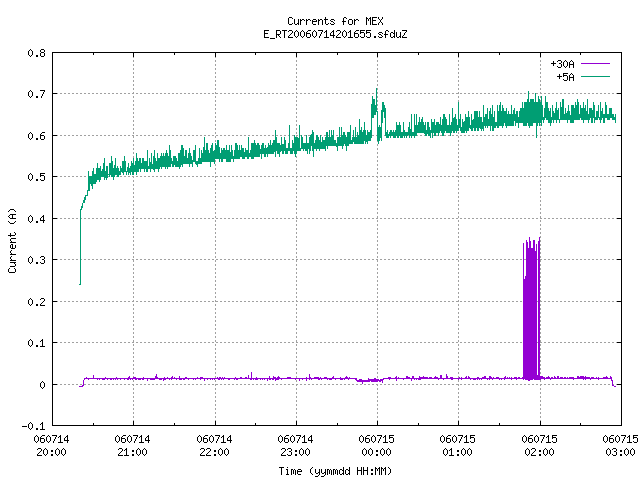Click the +30A legend label
640x480 pixels.
[562, 64]
